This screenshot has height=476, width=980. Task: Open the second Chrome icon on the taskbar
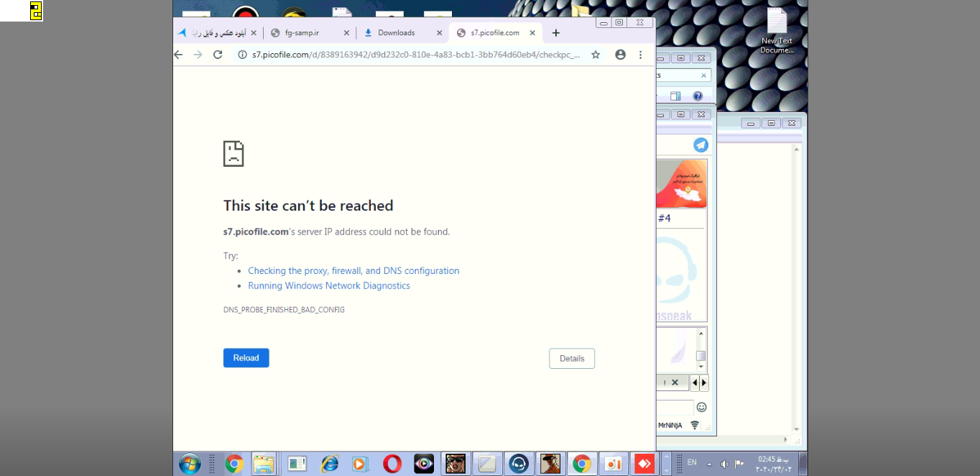pos(582,464)
